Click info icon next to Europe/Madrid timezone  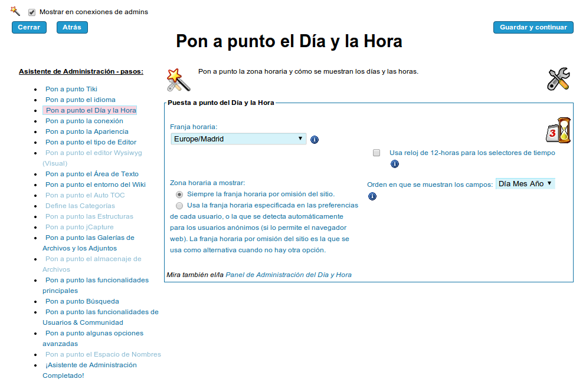click(x=315, y=140)
